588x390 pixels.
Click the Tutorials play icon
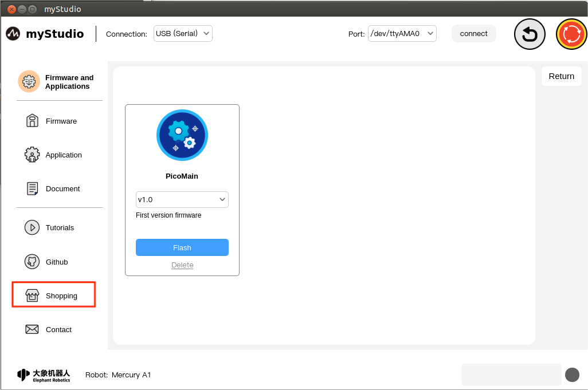pyautogui.click(x=32, y=227)
